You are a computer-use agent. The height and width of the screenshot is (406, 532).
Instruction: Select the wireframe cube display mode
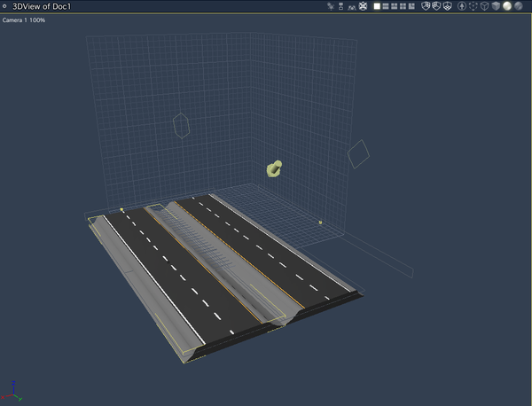[x=484, y=6]
